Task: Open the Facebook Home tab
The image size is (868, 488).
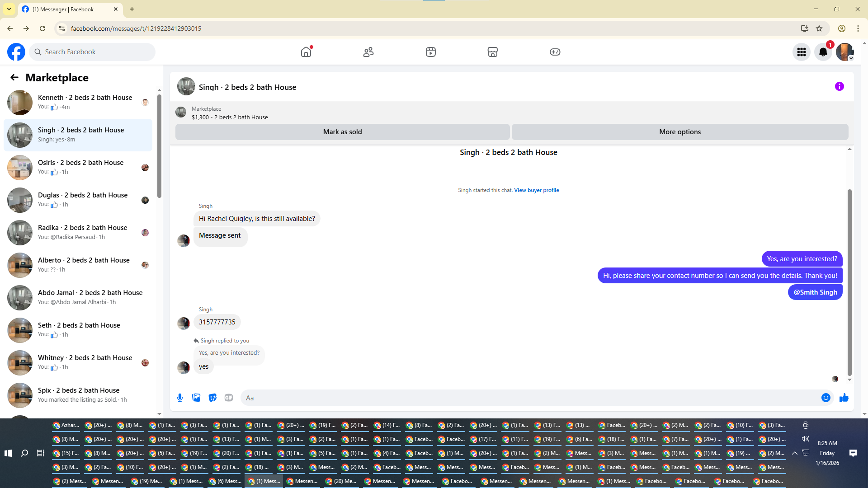Action: pos(306,52)
